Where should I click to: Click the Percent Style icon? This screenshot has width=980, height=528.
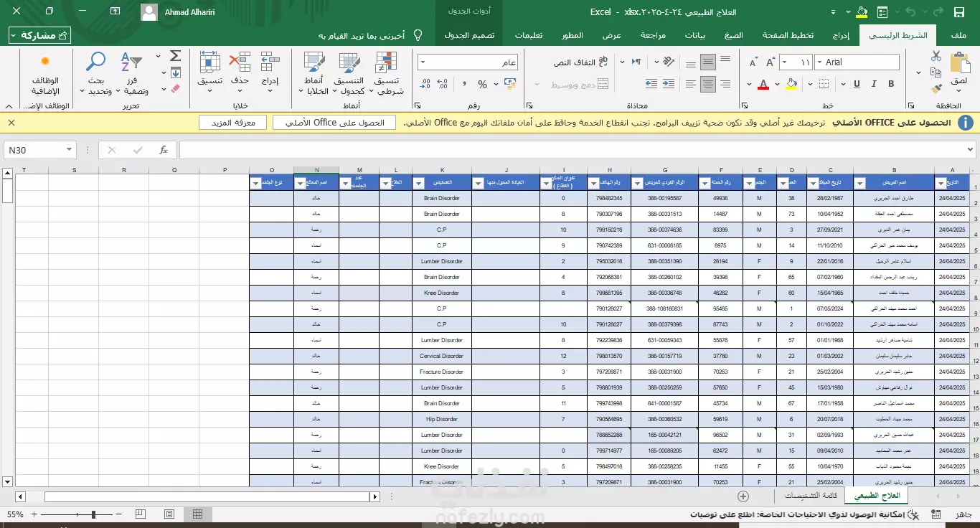[x=482, y=85]
